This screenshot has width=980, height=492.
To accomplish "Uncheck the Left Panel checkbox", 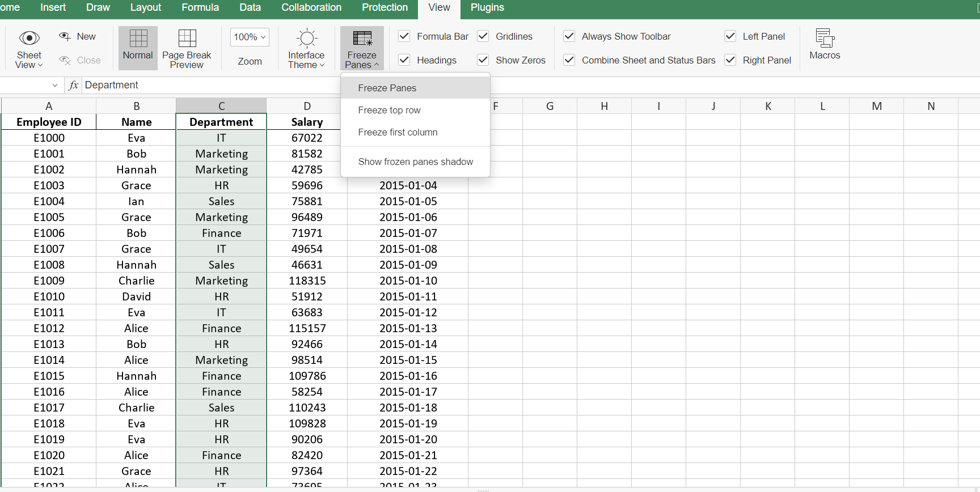I will (x=730, y=36).
